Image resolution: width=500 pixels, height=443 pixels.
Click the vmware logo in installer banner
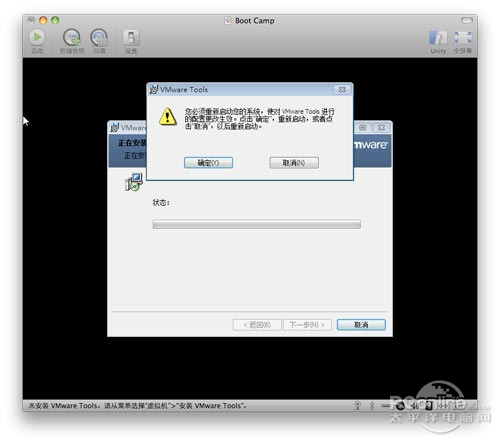[x=371, y=145]
